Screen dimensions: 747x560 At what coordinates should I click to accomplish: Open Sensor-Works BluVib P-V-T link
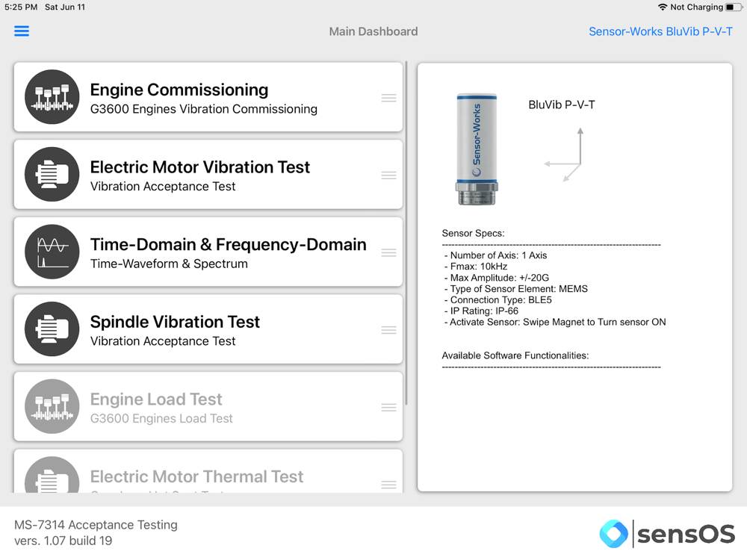pyautogui.click(x=660, y=31)
